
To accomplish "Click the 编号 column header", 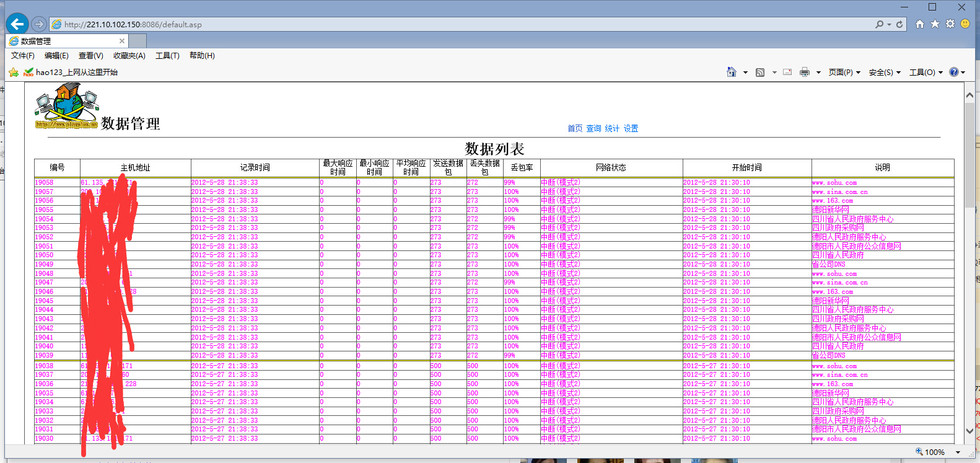I will (57, 167).
